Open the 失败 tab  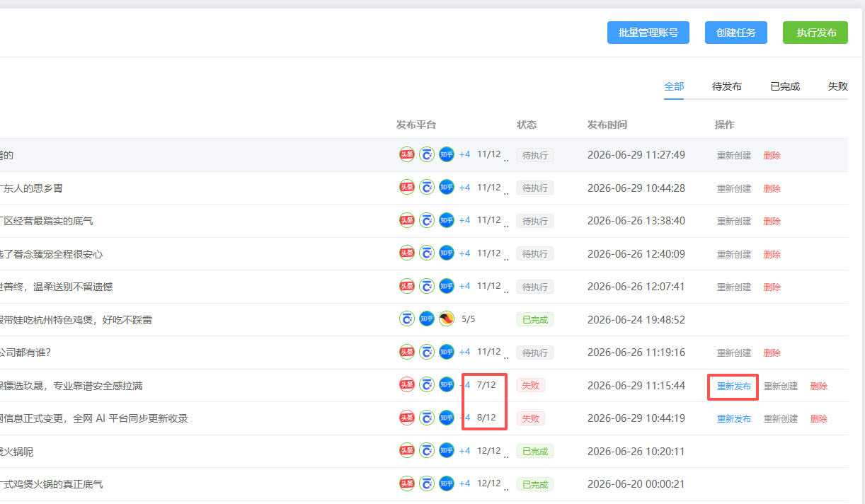(838, 86)
